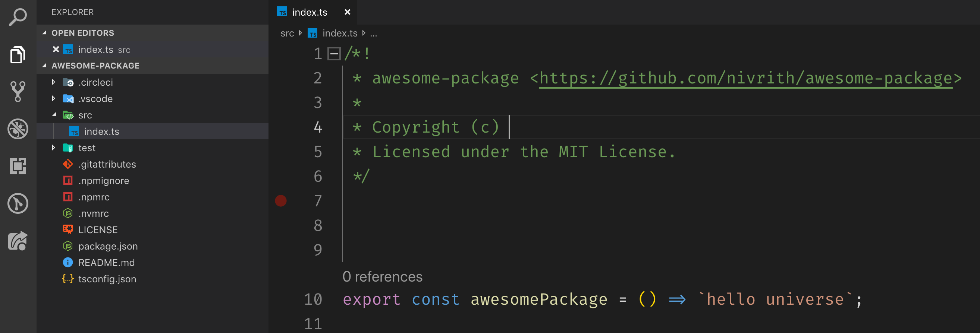Open the Explorer files icon
Image resolution: width=980 pixels, height=333 pixels.
pyautogui.click(x=18, y=55)
